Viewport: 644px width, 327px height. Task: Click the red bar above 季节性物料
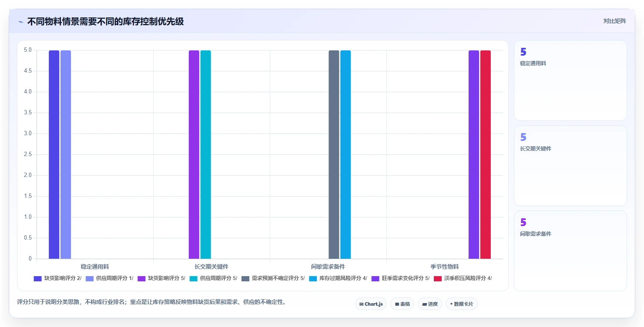pos(486,154)
